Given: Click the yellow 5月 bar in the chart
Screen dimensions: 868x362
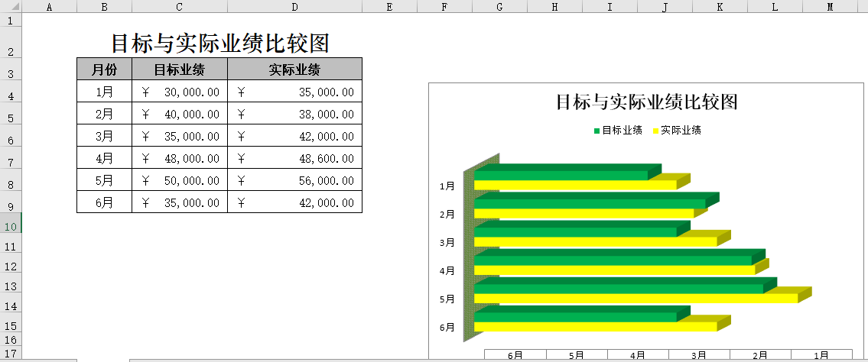Looking at the screenshot, I should point(635,299).
